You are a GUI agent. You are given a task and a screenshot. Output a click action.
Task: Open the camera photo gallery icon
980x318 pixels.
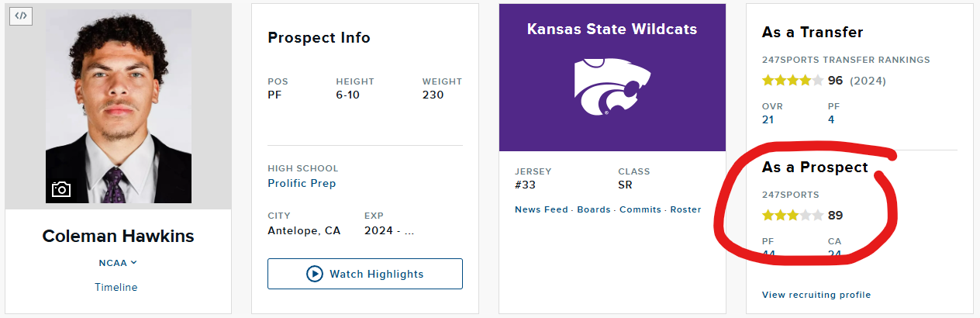[x=61, y=189]
